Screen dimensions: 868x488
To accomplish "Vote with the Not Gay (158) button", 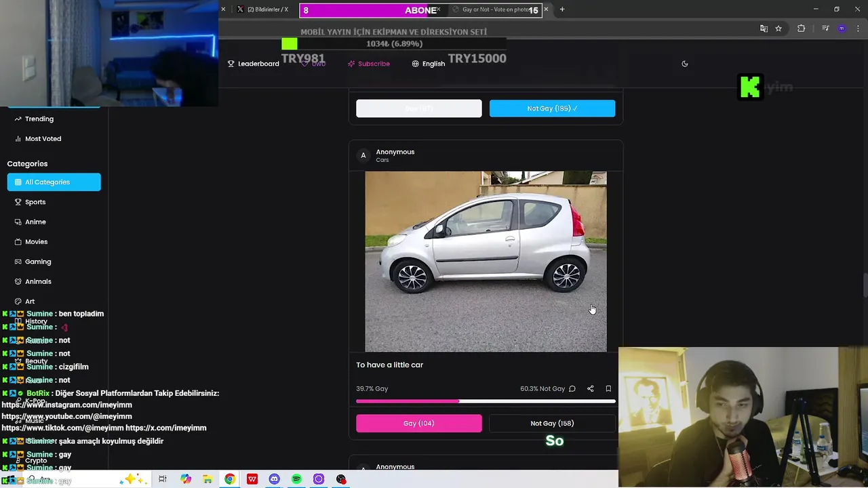I will 552,424.
